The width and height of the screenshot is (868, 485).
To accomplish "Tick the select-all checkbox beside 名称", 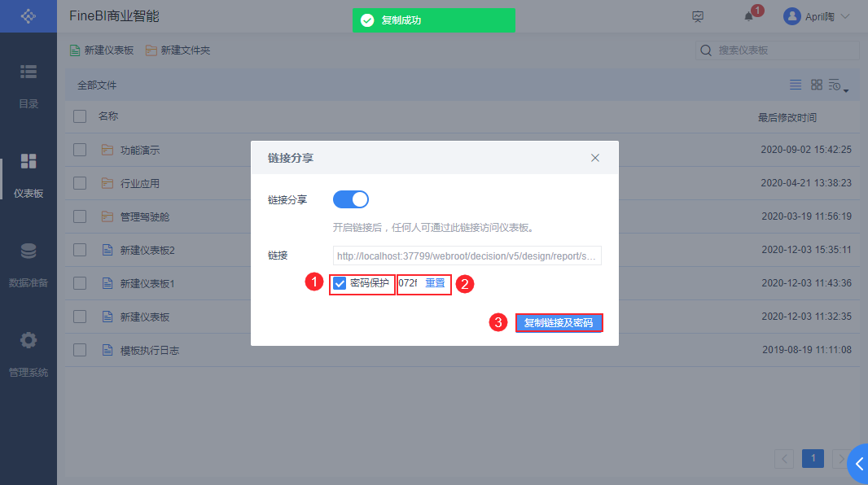I will (80, 116).
